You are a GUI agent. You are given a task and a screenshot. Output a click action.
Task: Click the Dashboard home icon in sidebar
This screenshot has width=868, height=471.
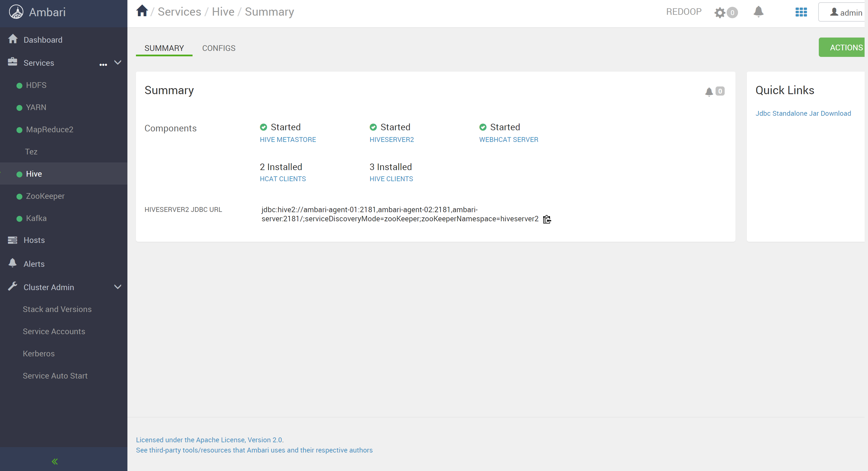13,39
